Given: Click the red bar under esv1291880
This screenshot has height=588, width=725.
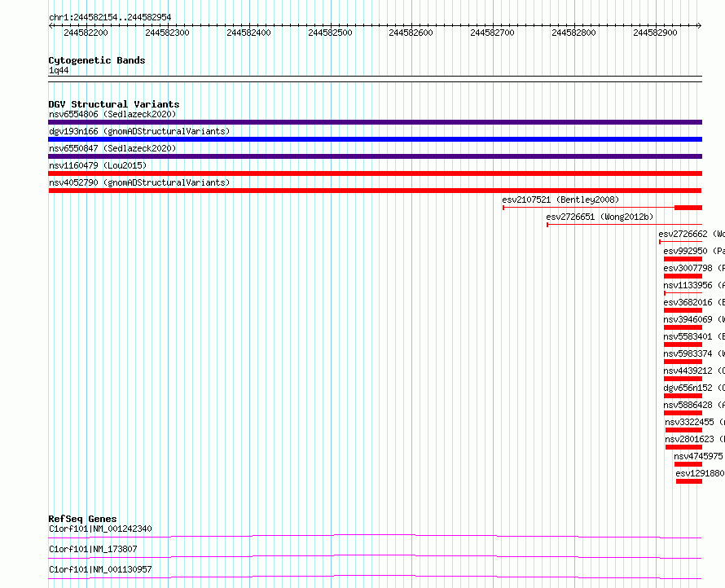Looking at the screenshot, I should point(689,481).
